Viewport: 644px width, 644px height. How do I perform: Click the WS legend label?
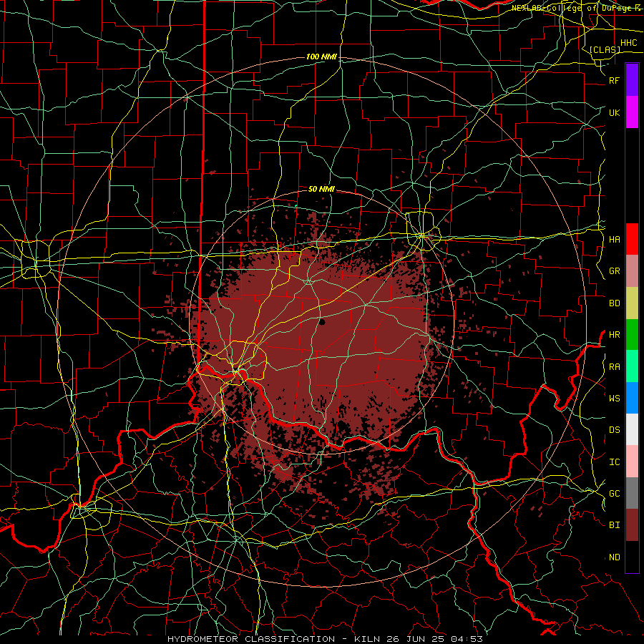[x=615, y=399]
